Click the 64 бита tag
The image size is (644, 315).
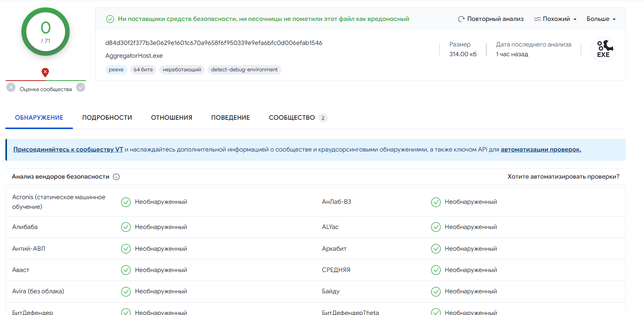coord(143,70)
